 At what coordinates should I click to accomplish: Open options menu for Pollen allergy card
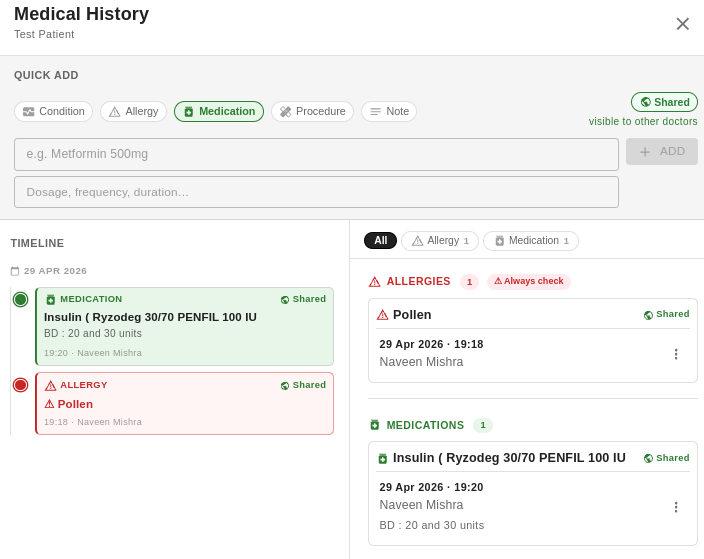(676, 354)
